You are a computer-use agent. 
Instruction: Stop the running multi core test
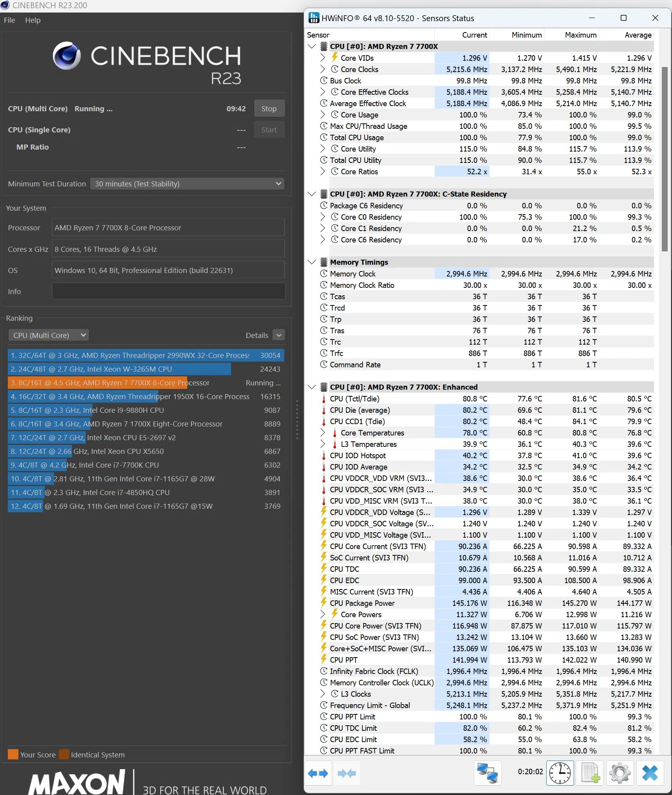269,108
